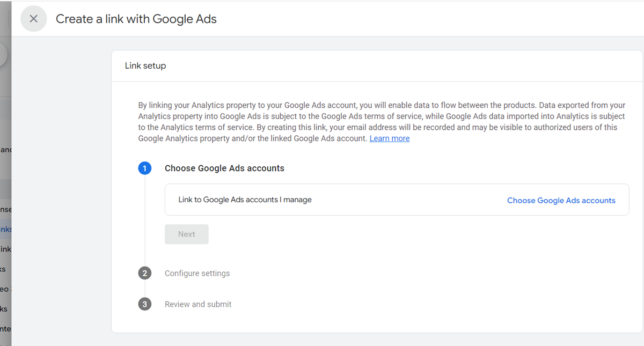Click the Choose Google Ads accounts step heading

224,168
